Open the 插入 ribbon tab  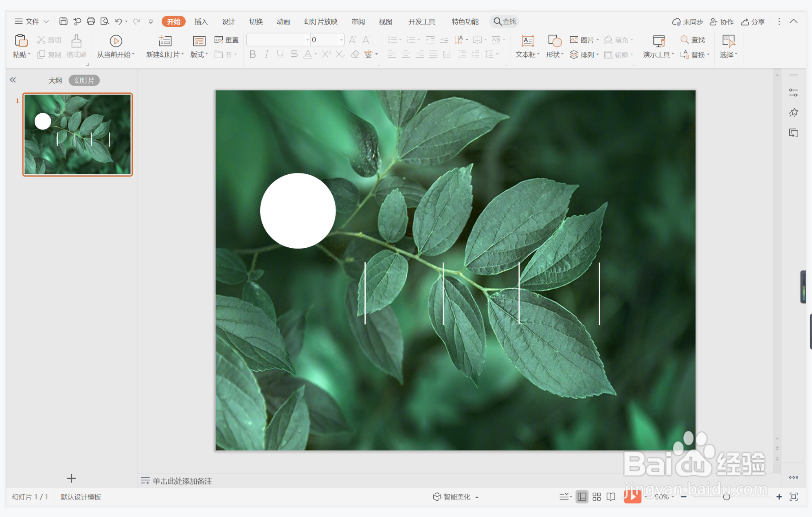pyautogui.click(x=201, y=22)
